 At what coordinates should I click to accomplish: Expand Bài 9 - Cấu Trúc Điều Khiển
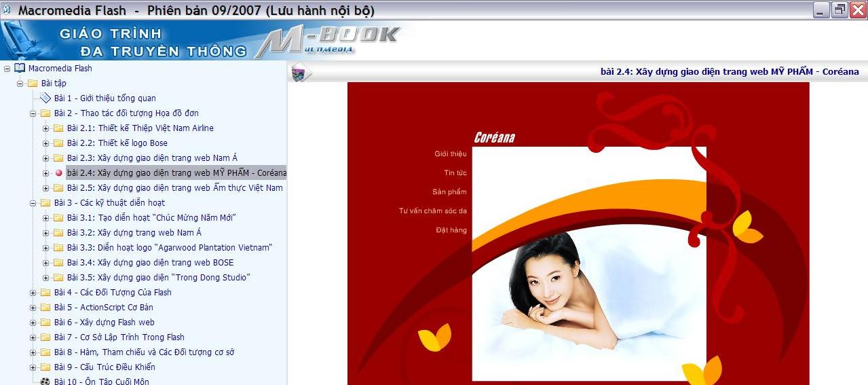click(33, 367)
